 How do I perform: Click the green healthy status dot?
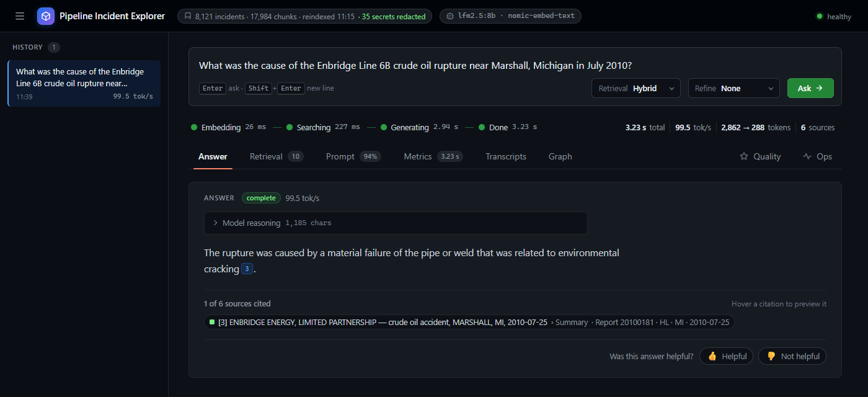(820, 17)
